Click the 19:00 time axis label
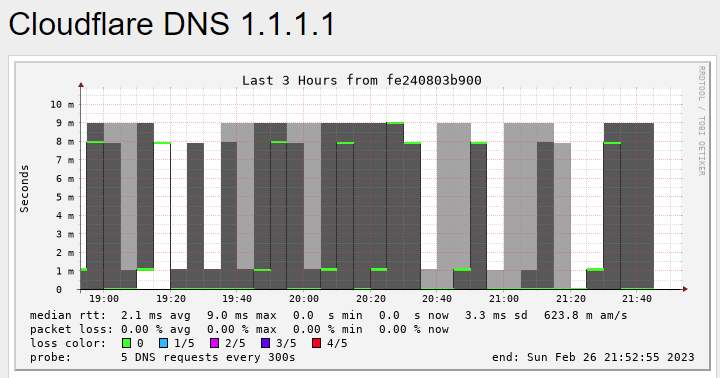 tap(104, 299)
